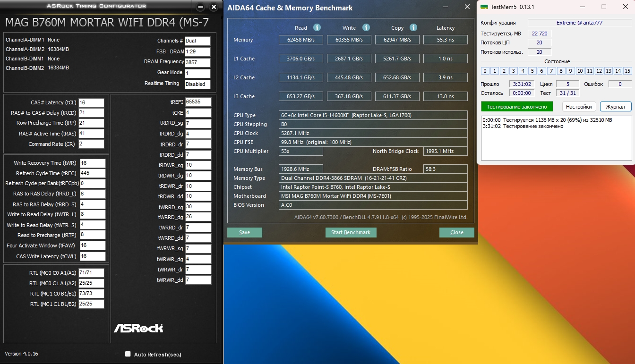This screenshot has height=364, width=635.
Task: Select CPU core 0 box in TestMem5
Action: [x=485, y=71]
